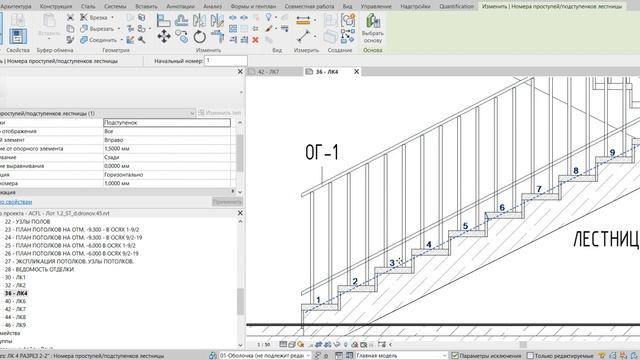Select sheet 44 - ЛК8 in browser

[15, 317]
